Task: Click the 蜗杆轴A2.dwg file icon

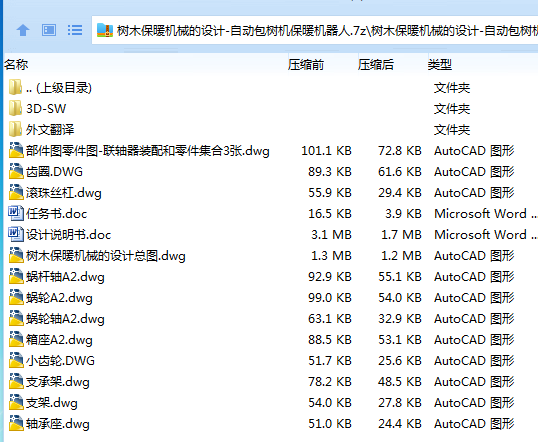Action: 16,276
